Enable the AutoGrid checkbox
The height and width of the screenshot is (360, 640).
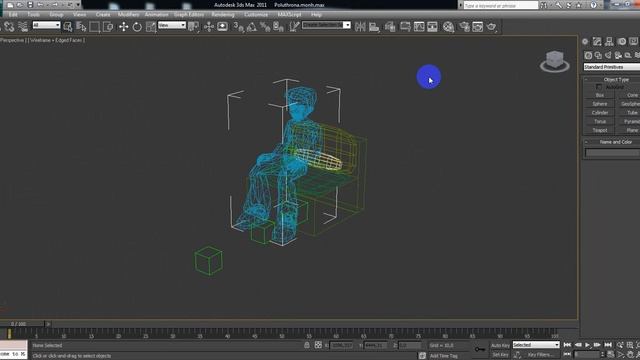coord(599,87)
